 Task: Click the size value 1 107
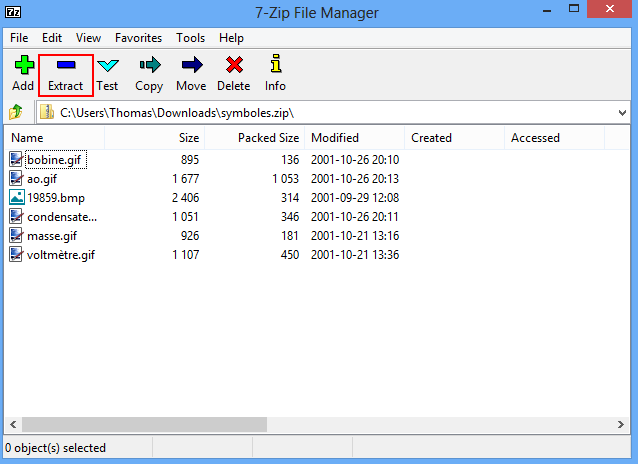click(x=186, y=255)
